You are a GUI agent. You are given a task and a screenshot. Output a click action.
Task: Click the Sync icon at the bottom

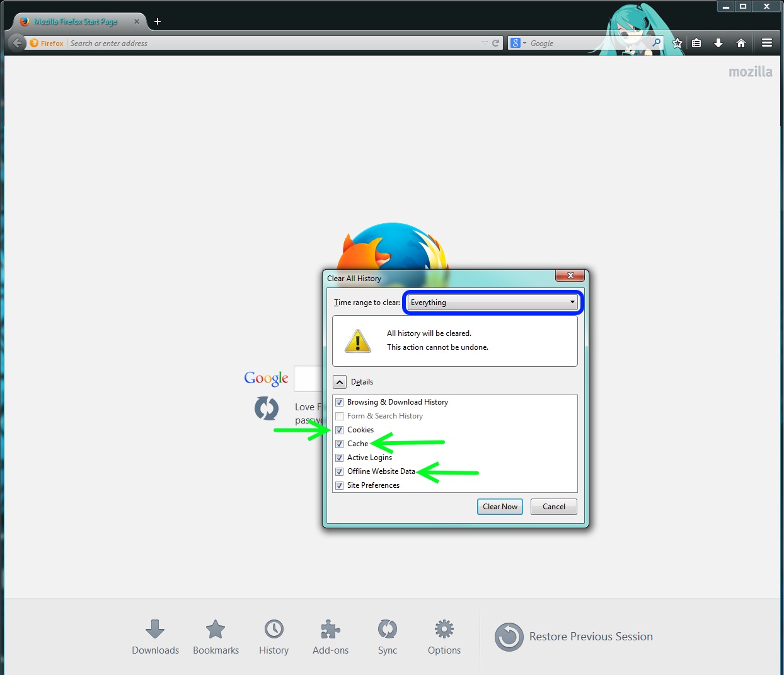[387, 637]
